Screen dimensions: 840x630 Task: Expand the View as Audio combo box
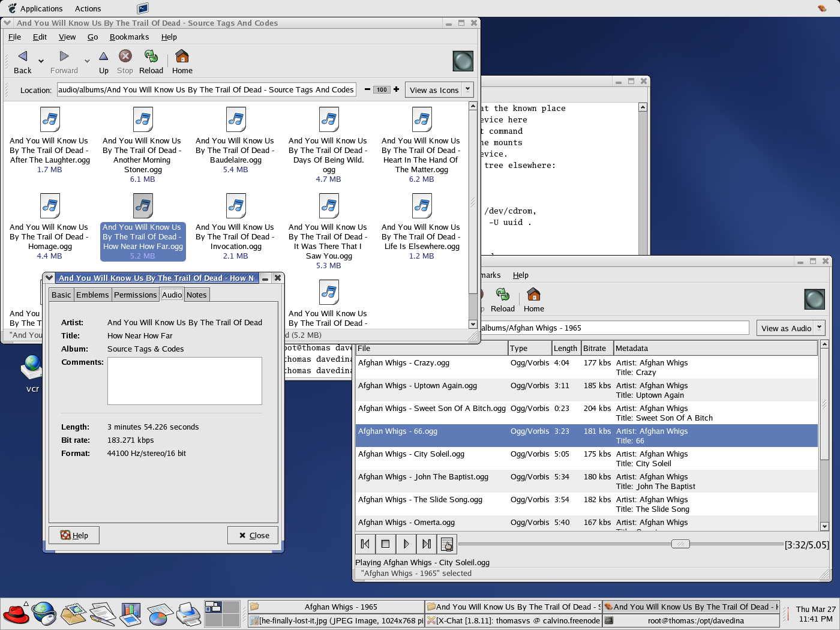point(819,328)
